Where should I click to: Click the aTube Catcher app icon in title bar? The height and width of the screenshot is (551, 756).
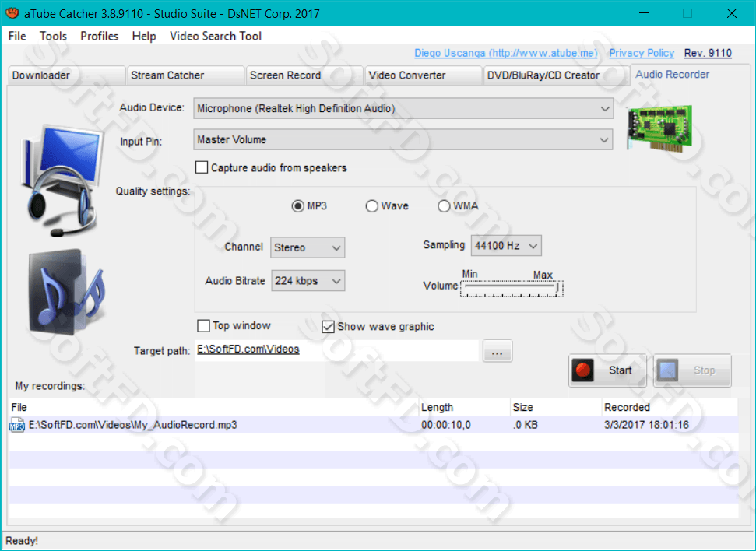coord(12,13)
